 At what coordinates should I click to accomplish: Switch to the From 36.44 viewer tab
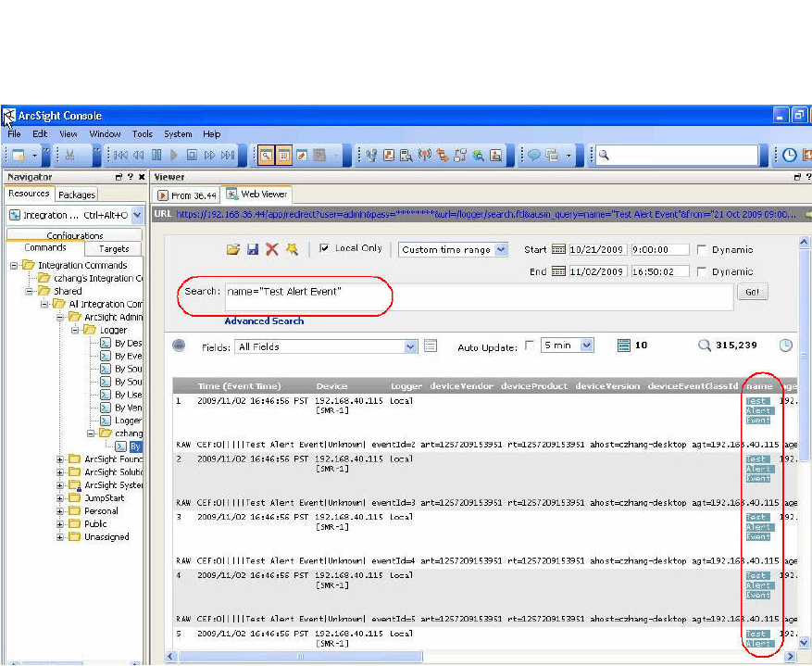click(187, 195)
